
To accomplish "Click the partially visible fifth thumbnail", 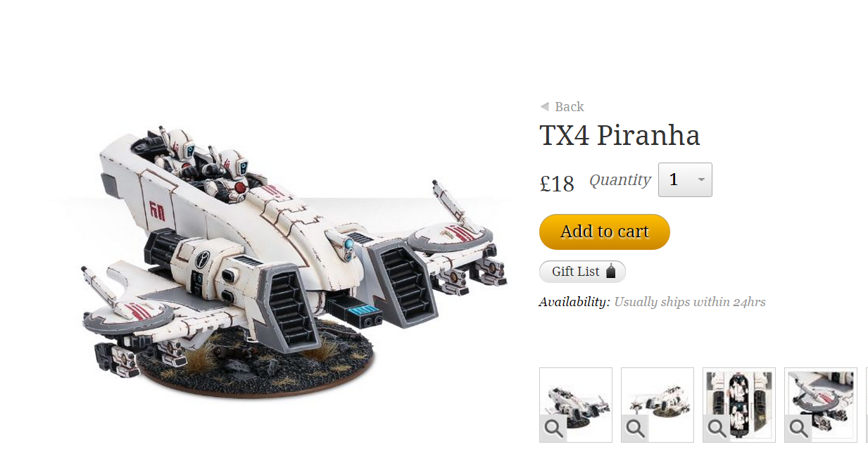I will [867, 405].
